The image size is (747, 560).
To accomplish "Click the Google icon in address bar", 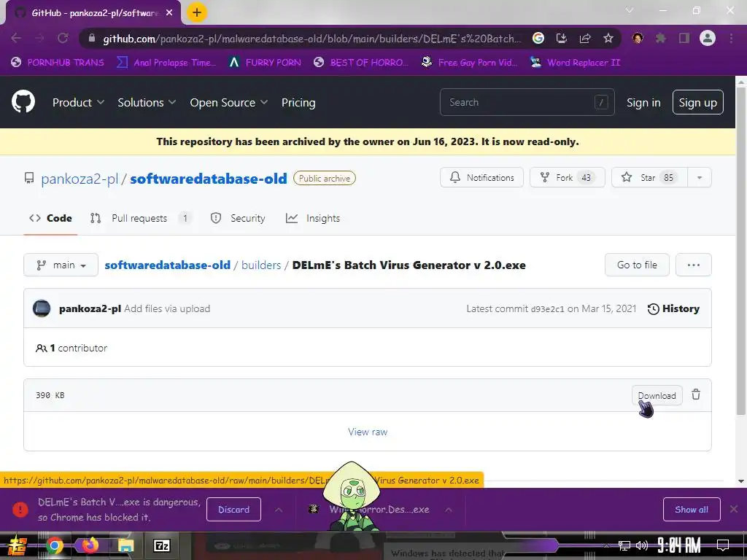I will tap(538, 38).
